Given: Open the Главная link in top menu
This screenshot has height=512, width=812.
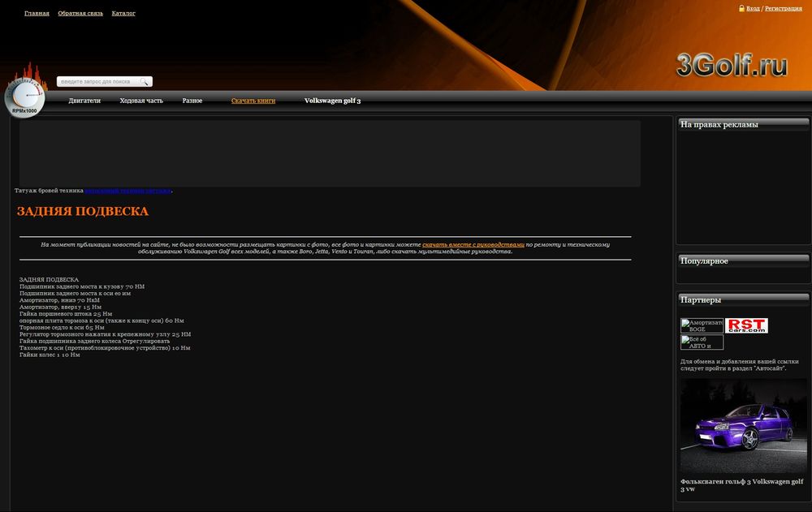Looking at the screenshot, I should point(37,14).
